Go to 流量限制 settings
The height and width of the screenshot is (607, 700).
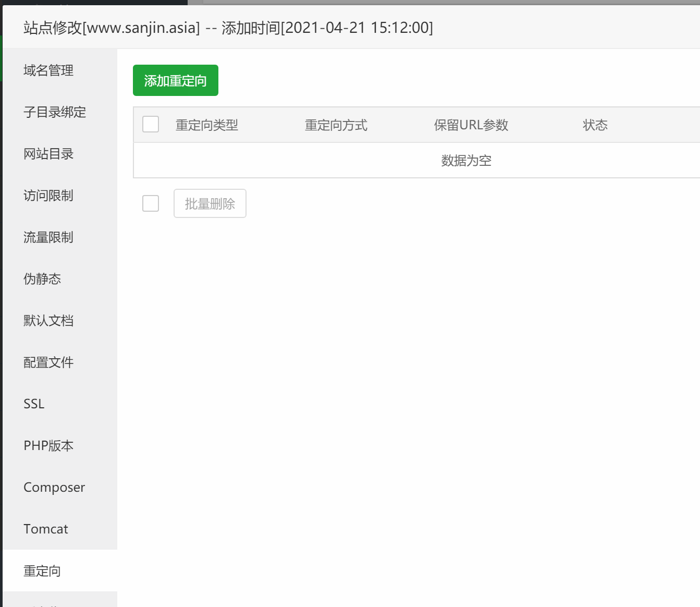[x=60, y=237]
